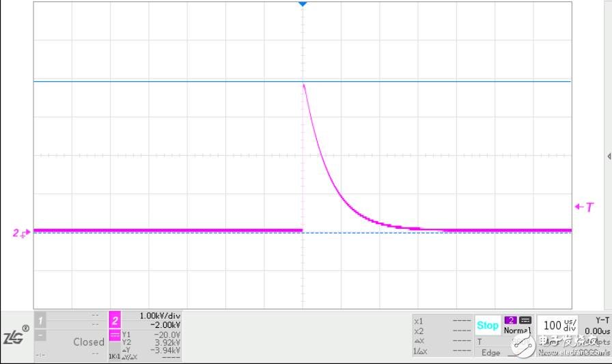Click the trigger coupling icon beside Normal

coord(525,320)
